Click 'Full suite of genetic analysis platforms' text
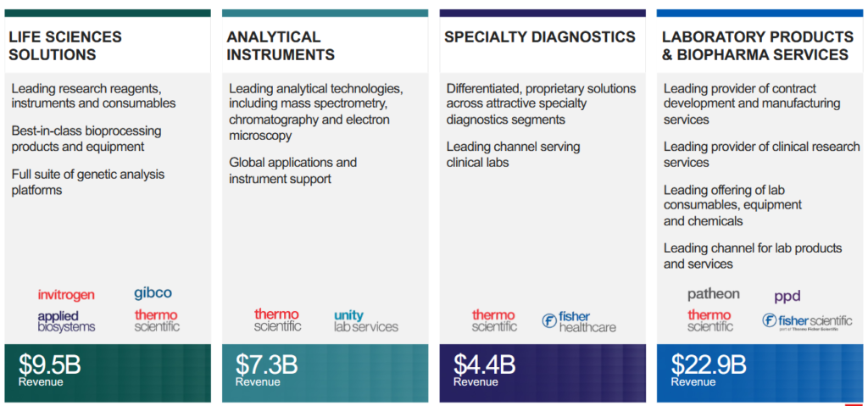This screenshot has height=406, width=868. [x=88, y=182]
